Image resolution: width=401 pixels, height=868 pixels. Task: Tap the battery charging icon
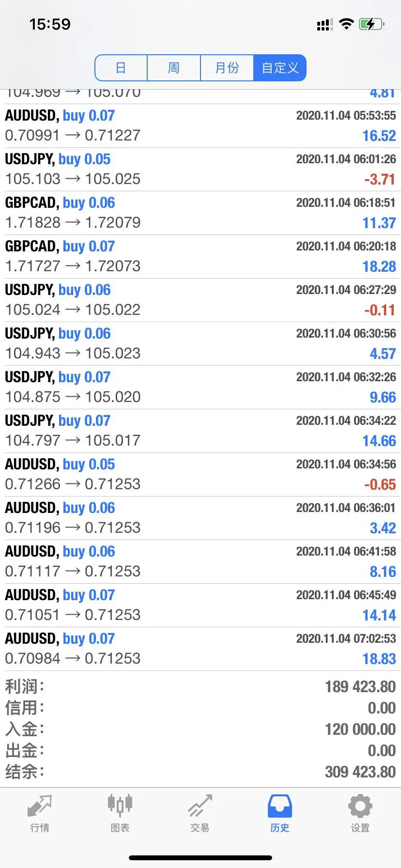tap(371, 24)
